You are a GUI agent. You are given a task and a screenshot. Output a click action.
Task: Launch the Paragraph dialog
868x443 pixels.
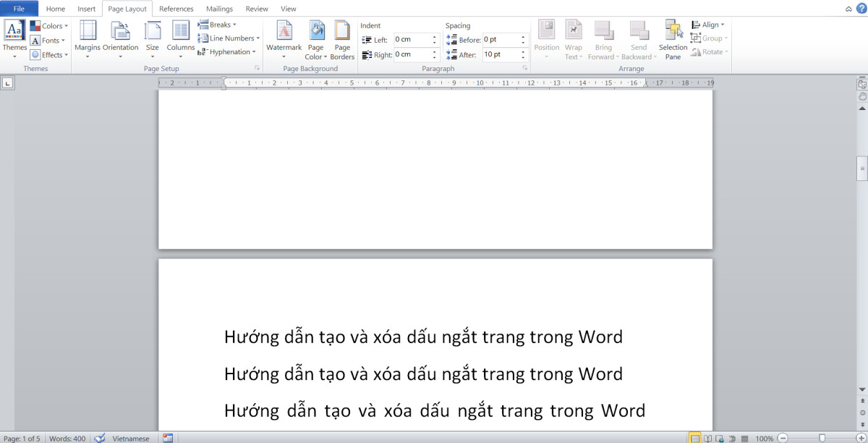(525, 68)
